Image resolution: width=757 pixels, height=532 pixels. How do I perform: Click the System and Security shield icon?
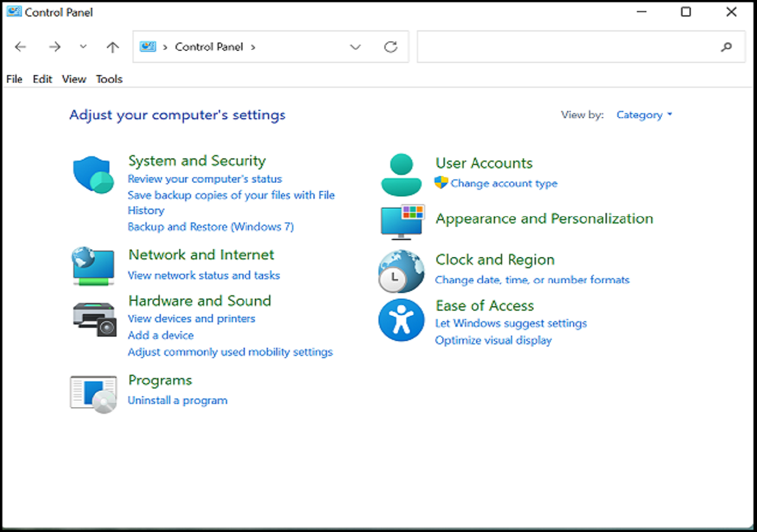93,175
